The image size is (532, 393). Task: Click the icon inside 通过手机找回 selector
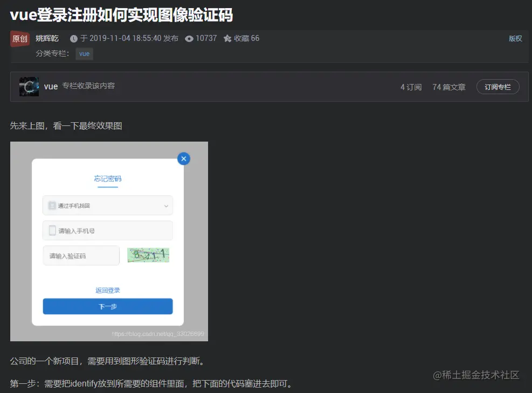point(52,205)
